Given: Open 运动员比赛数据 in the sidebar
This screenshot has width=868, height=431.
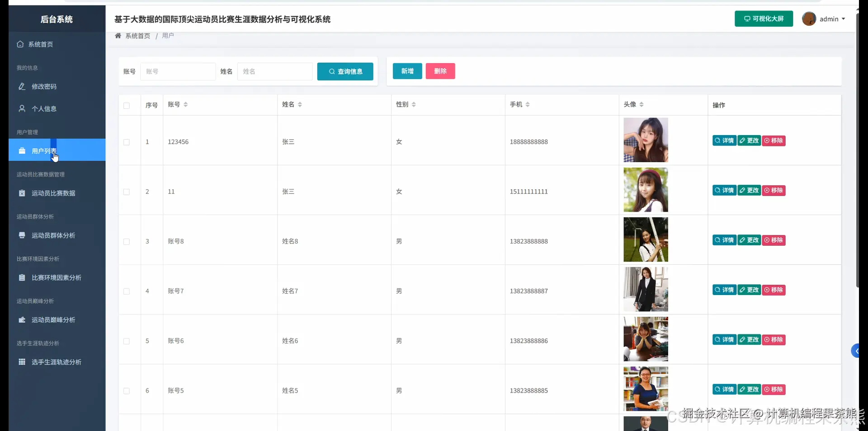Looking at the screenshot, I should [x=57, y=193].
